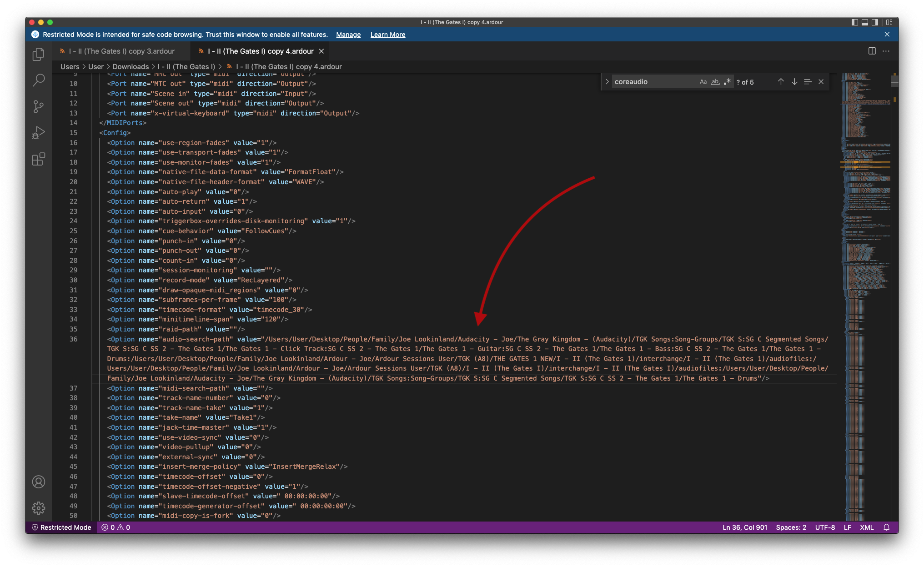Click the Learn More link

pos(387,35)
